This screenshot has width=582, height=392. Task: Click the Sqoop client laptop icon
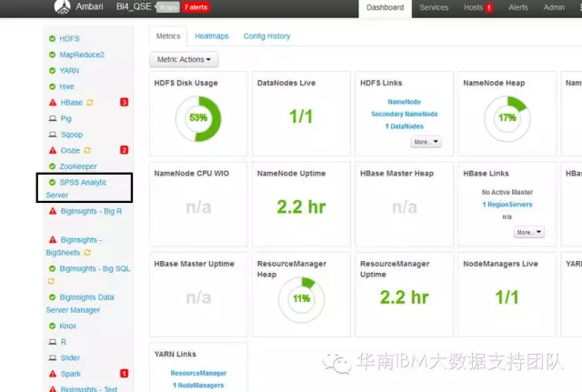pyautogui.click(x=53, y=135)
